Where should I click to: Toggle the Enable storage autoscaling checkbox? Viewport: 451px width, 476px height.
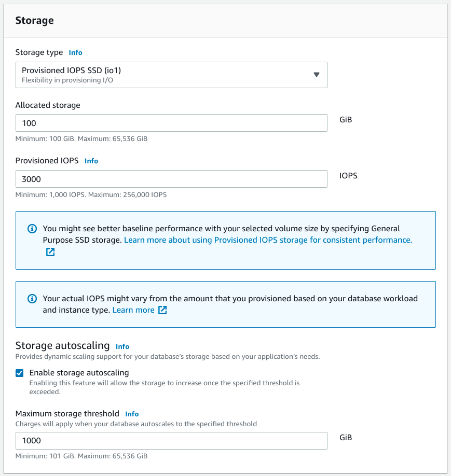[x=20, y=373]
